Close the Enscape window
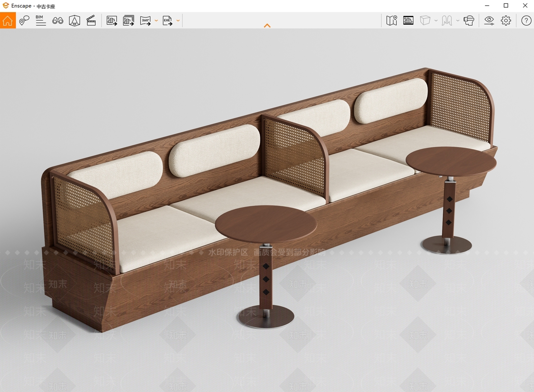This screenshot has height=392, width=534. click(x=525, y=6)
